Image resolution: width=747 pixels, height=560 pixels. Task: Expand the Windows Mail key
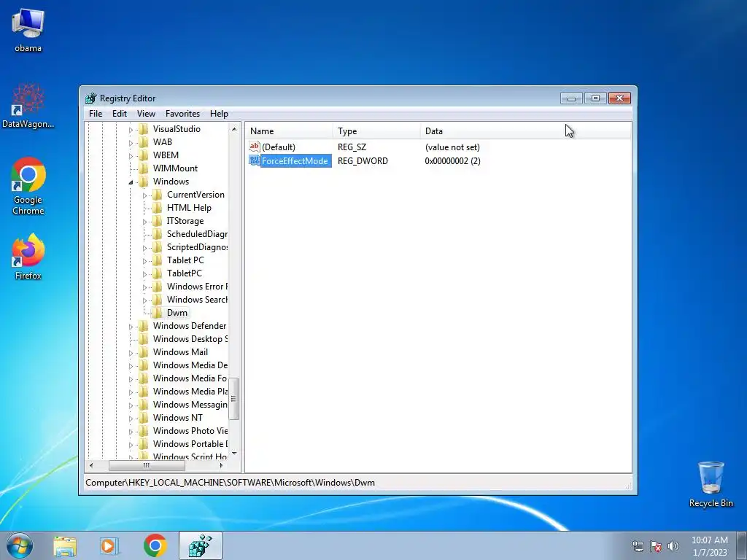click(131, 353)
